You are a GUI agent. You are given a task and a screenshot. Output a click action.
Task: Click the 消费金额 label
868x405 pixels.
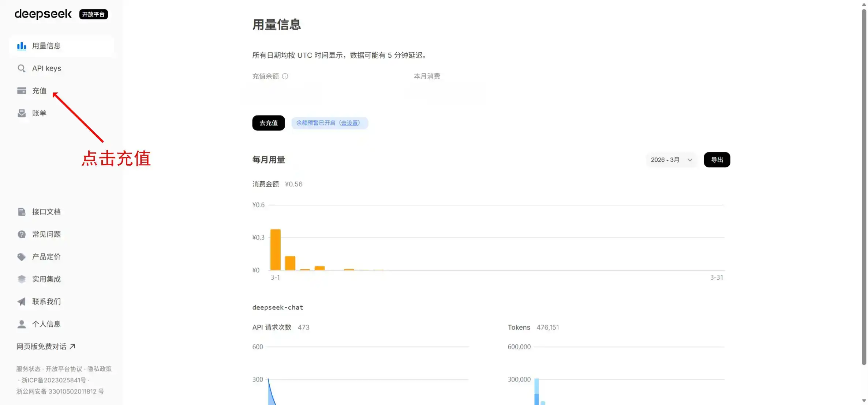[x=266, y=184]
